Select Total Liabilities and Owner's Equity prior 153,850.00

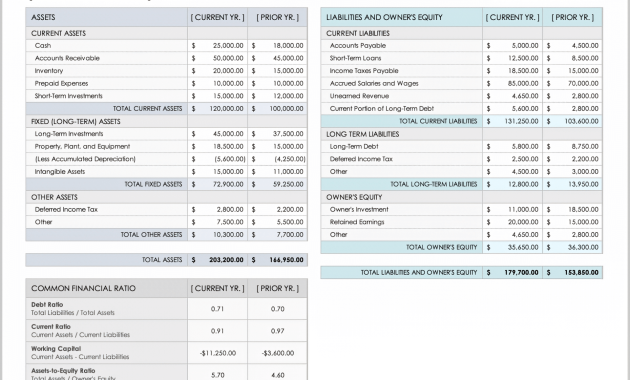pyautogui.click(x=581, y=272)
